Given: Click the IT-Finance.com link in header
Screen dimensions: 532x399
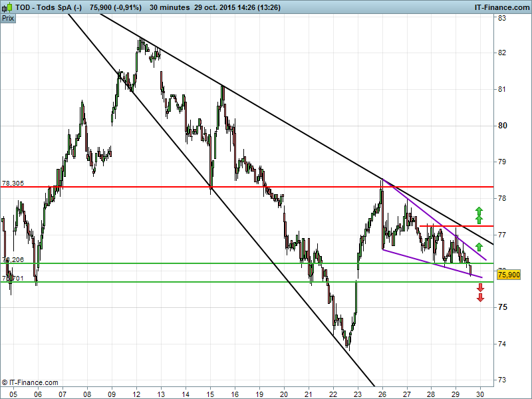Looking at the screenshot, I should 502,7.
